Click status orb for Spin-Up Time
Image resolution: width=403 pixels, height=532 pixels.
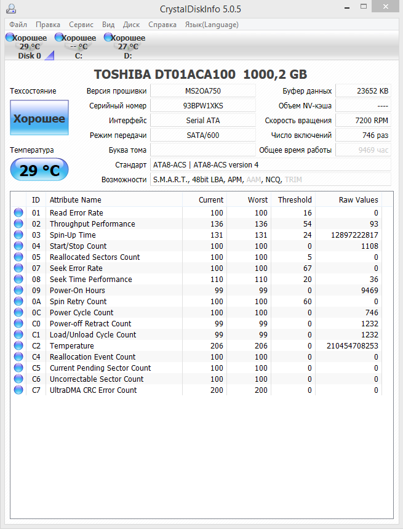(x=18, y=235)
